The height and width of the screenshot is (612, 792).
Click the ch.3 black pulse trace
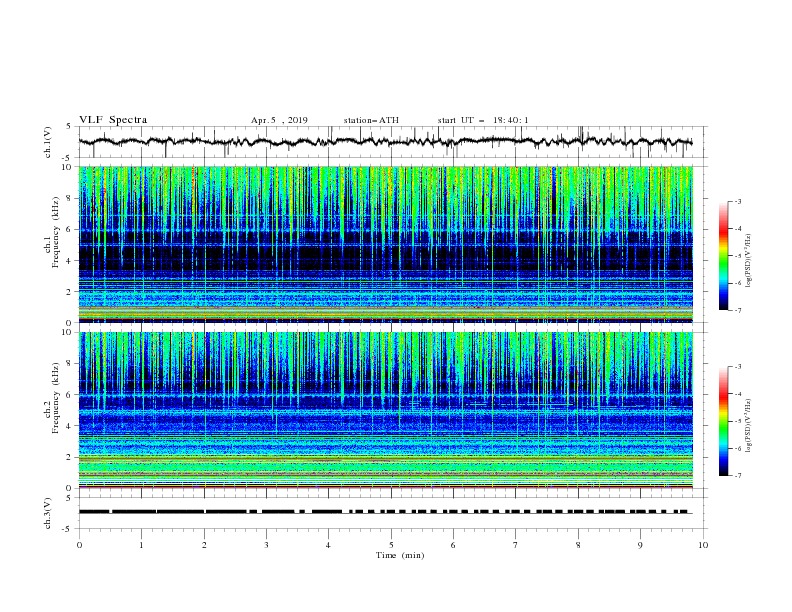coord(385,512)
